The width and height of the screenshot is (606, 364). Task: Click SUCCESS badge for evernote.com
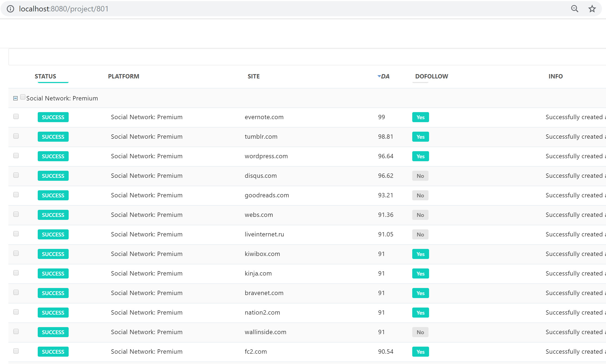tap(53, 117)
